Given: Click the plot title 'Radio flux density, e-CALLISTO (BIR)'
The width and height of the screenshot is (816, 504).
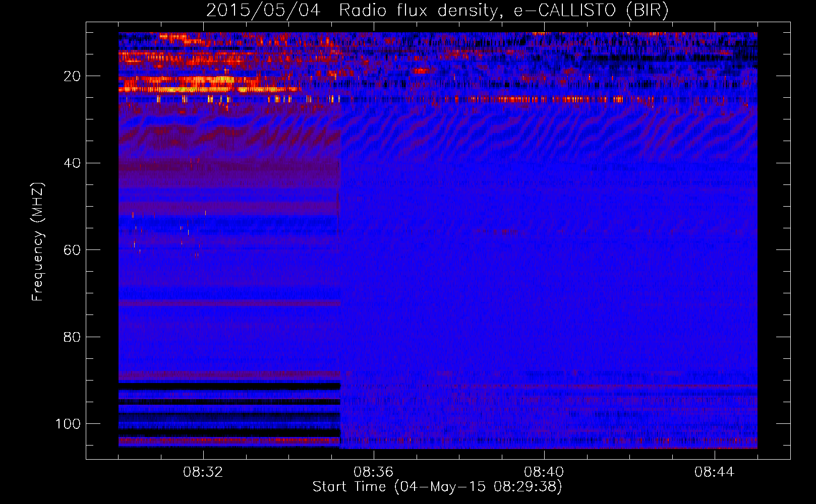Looking at the screenshot, I should 503,11.
